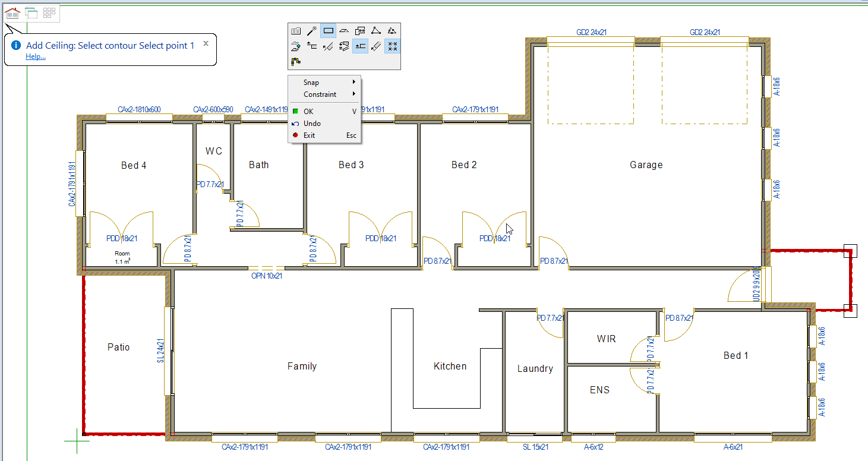Open the Help link in tooltip
The width and height of the screenshot is (868, 461).
pyautogui.click(x=36, y=56)
